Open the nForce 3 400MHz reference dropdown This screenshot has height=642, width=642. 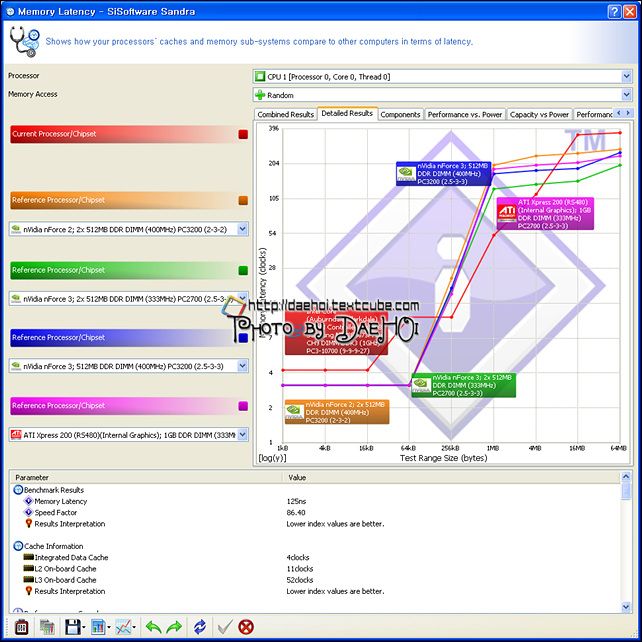pos(243,366)
